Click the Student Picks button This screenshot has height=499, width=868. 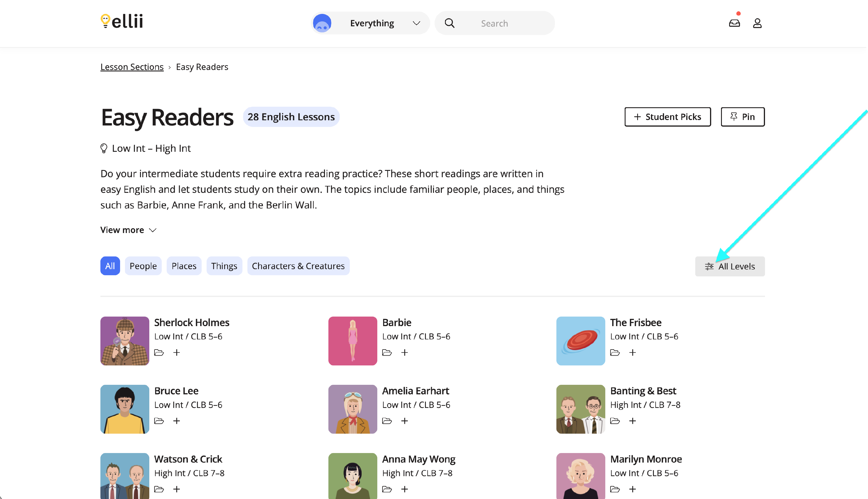pyautogui.click(x=667, y=117)
